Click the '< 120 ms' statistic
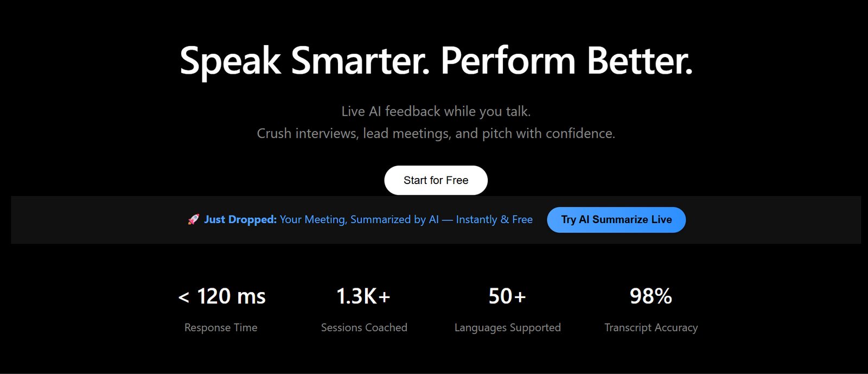 tap(222, 296)
